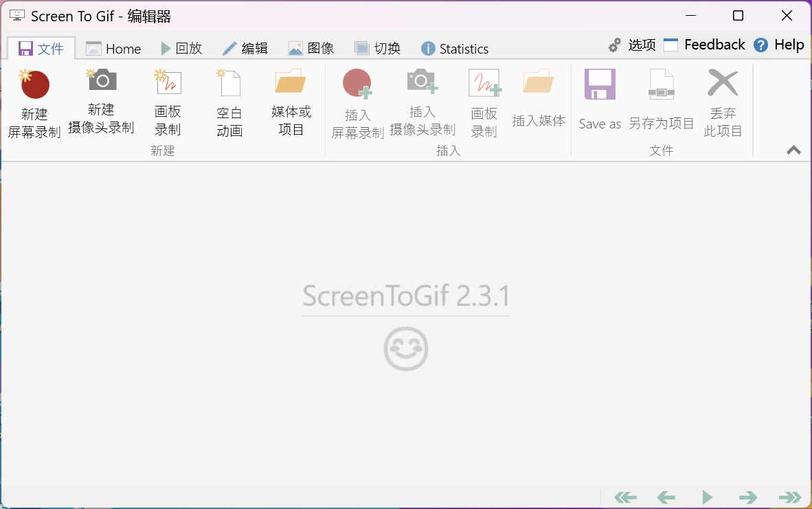Open the 图像 image tab

point(311,49)
